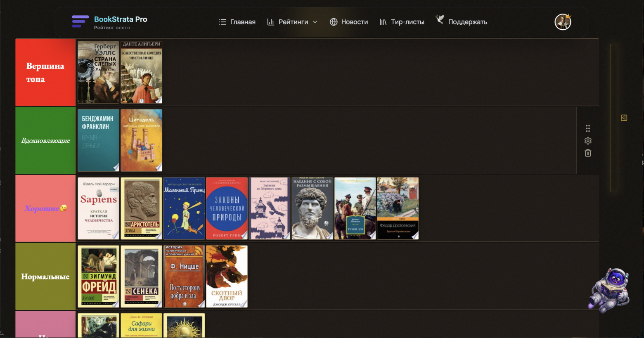644x338 pixels.
Task: Click the astronaut mascot assistant
Action: tap(609, 290)
